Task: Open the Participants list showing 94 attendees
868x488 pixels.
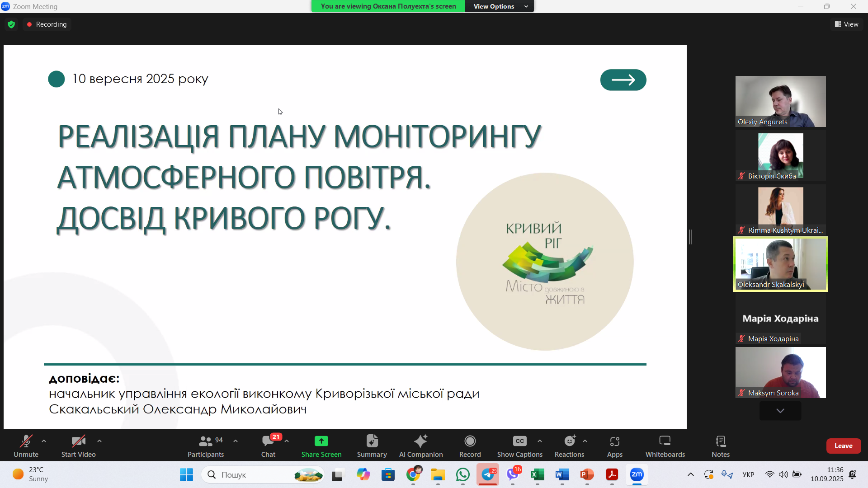Action: coord(206,445)
